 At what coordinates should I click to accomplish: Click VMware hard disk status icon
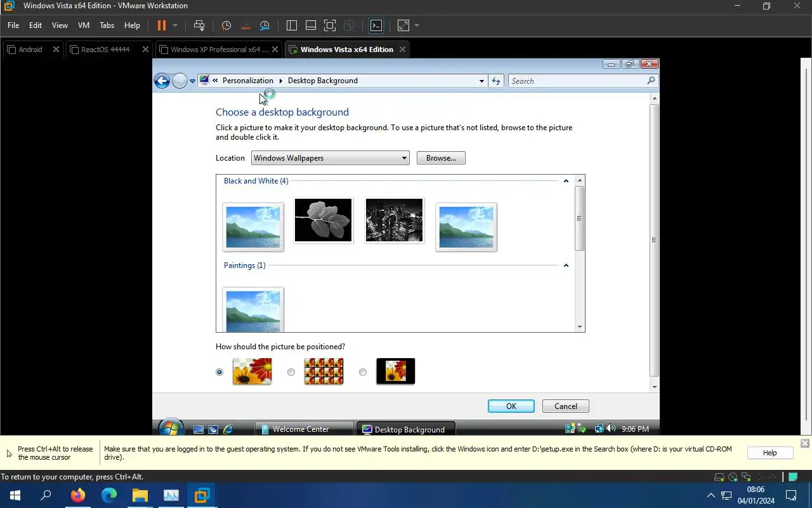point(719,477)
